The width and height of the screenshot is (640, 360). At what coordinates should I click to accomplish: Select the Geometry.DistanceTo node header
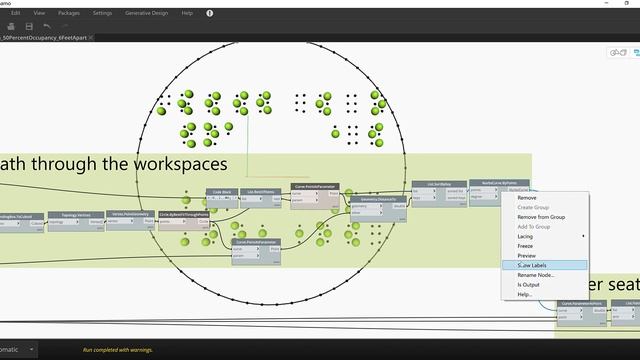(x=378, y=199)
